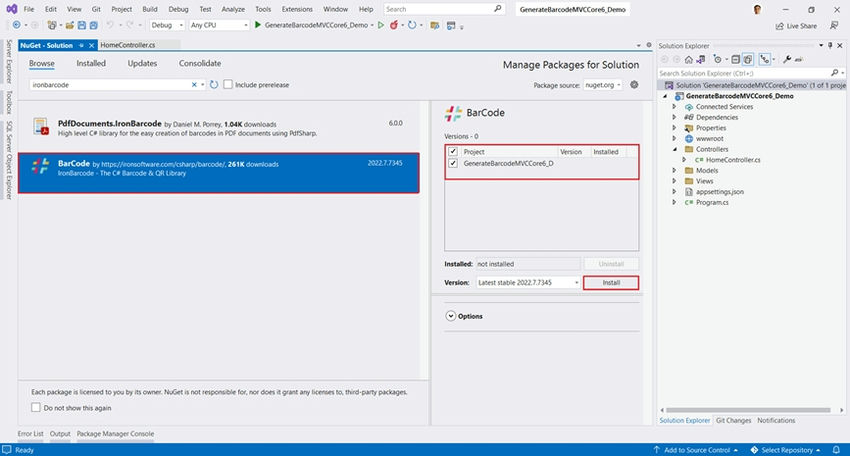Clear the ironbarcode search text with X

pyautogui.click(x=194, y=85)
